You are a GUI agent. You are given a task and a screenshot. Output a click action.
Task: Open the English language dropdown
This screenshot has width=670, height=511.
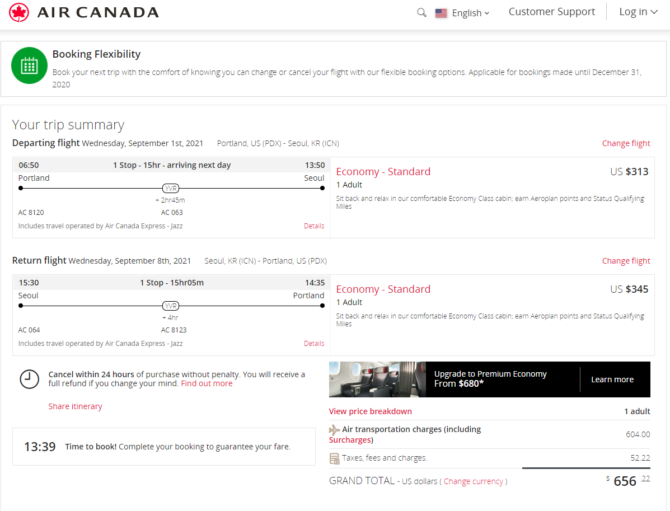pos(470,13)
